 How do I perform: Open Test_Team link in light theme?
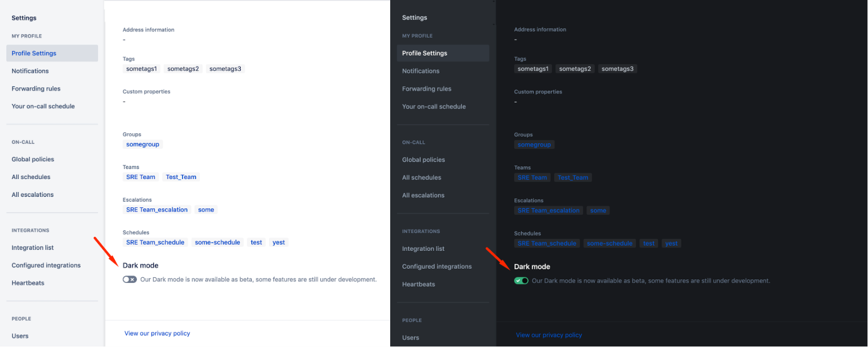click(x=181, y=177)
